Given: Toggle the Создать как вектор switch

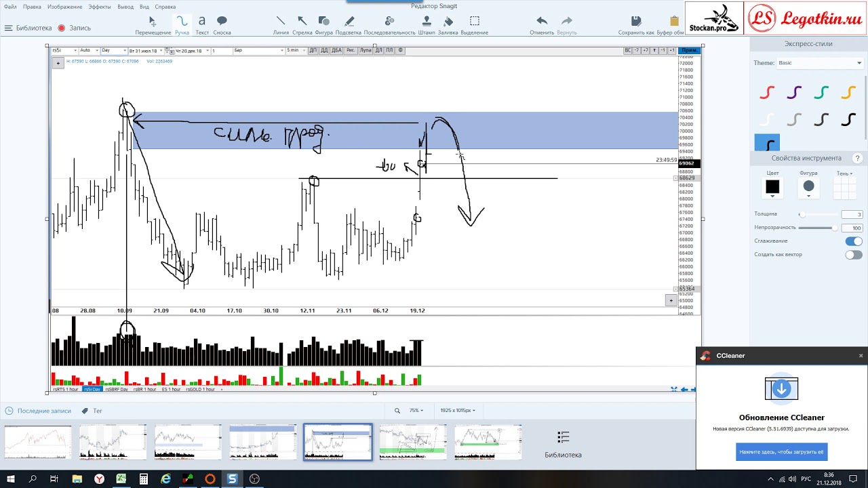Looking at the screenshot, I should tap(854, 255).
